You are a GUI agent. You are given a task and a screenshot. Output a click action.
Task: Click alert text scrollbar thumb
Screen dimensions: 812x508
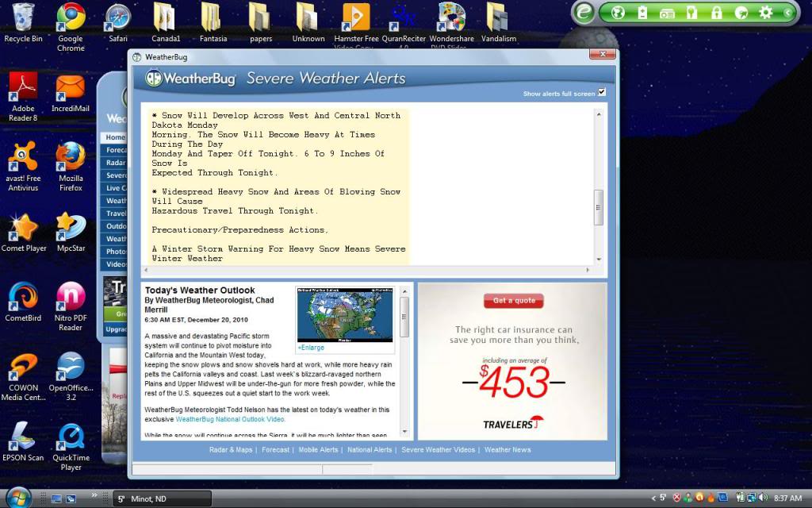coord(598,207)
